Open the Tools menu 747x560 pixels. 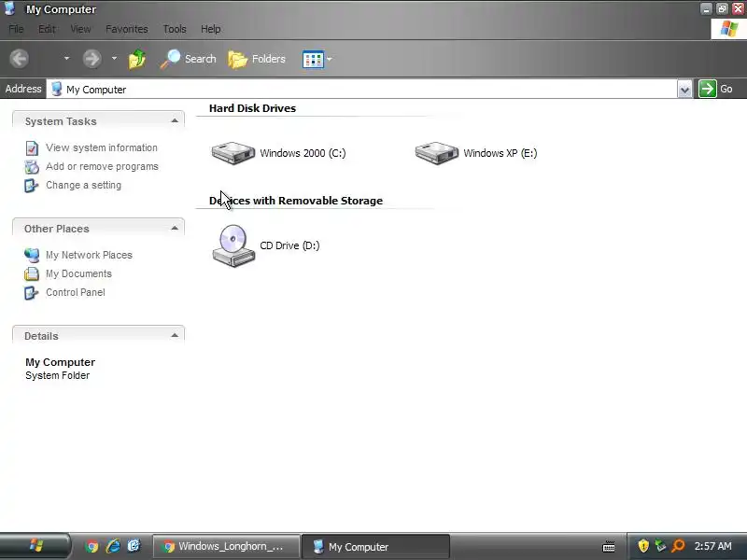click(175, 29)
